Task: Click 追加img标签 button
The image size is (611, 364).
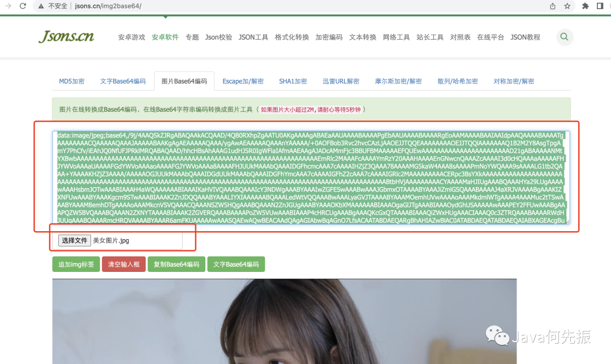Action: [76, 265]
